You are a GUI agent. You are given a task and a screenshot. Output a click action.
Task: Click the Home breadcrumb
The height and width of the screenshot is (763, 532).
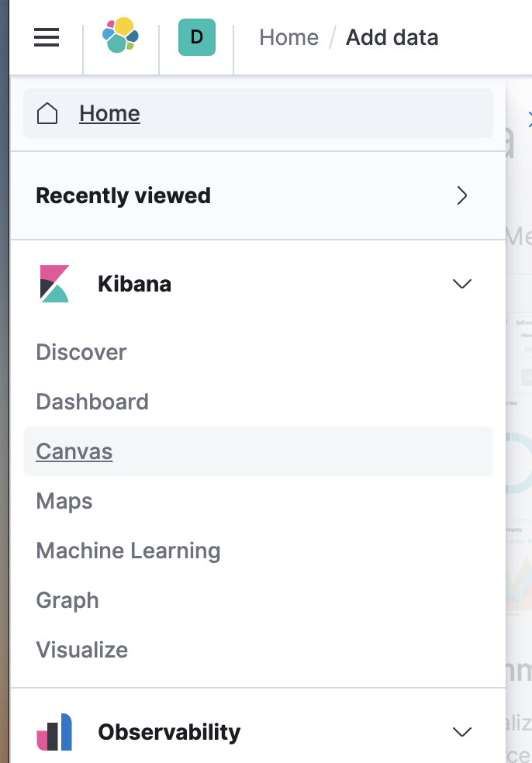(288, 37)
